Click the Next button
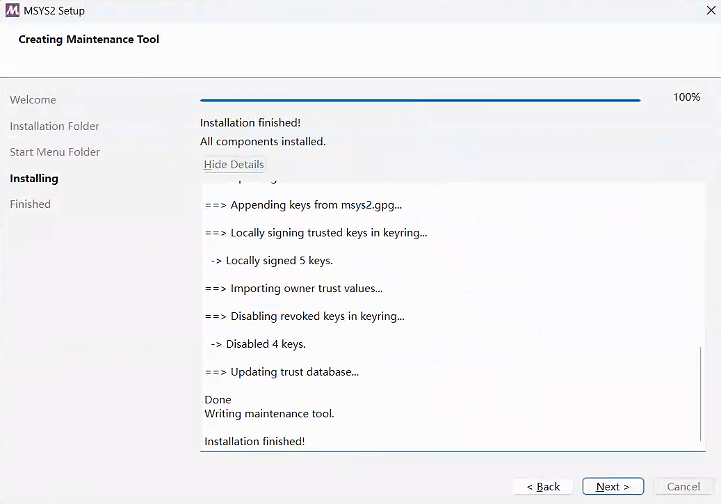The height and width of the screenshot is (504, 721). click(x=612, y=487)
